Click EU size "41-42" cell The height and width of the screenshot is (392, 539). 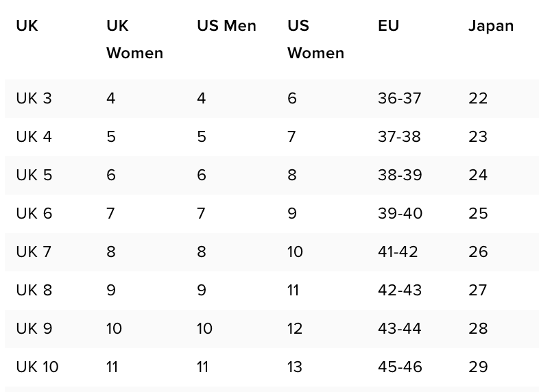pyautogui.click(x=398, y=252)
